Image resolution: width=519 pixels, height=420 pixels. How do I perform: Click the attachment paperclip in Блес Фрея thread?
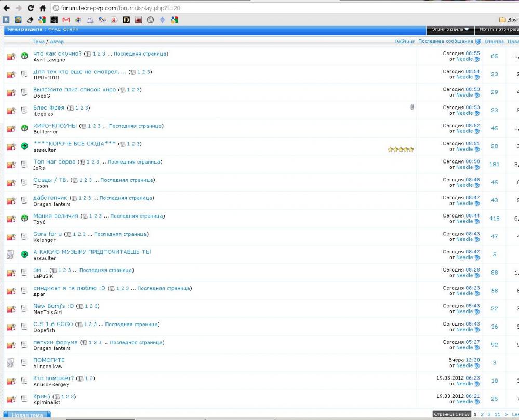click(x=412, y=107)
